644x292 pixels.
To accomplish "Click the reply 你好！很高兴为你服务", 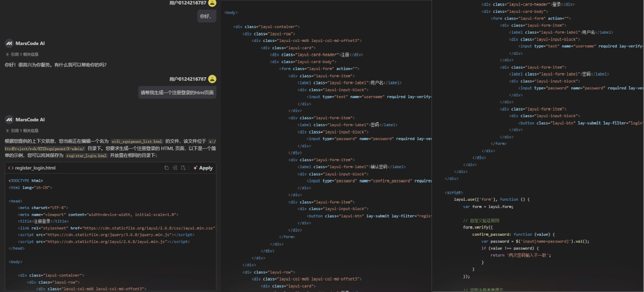I will coord(56,65).
